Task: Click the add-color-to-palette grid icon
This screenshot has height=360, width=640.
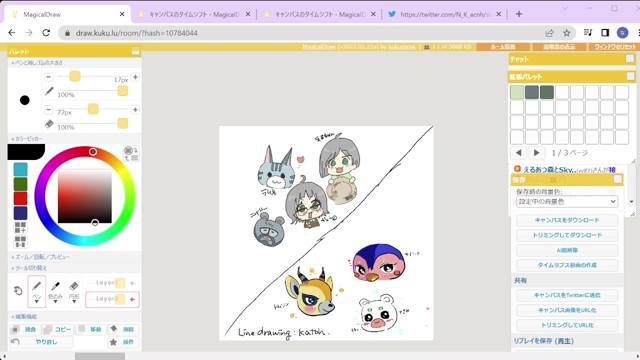Action: 20,227
